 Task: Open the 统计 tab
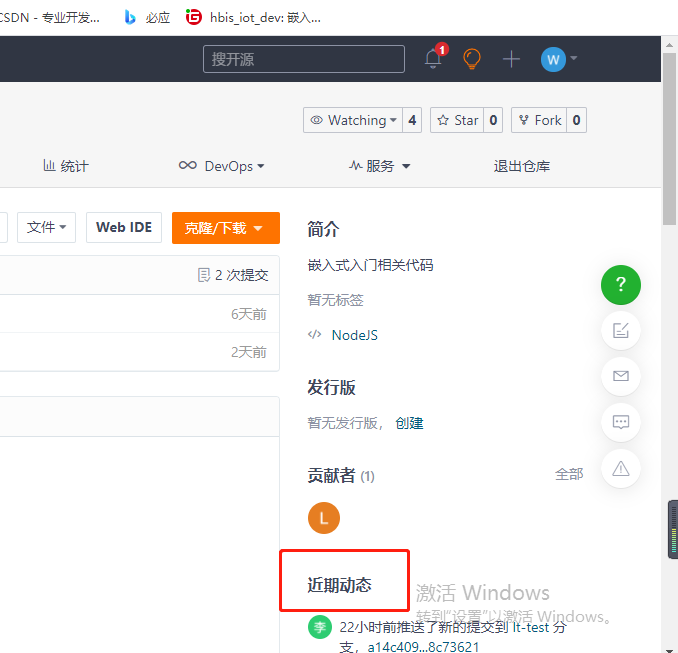(x=66, y=166)
